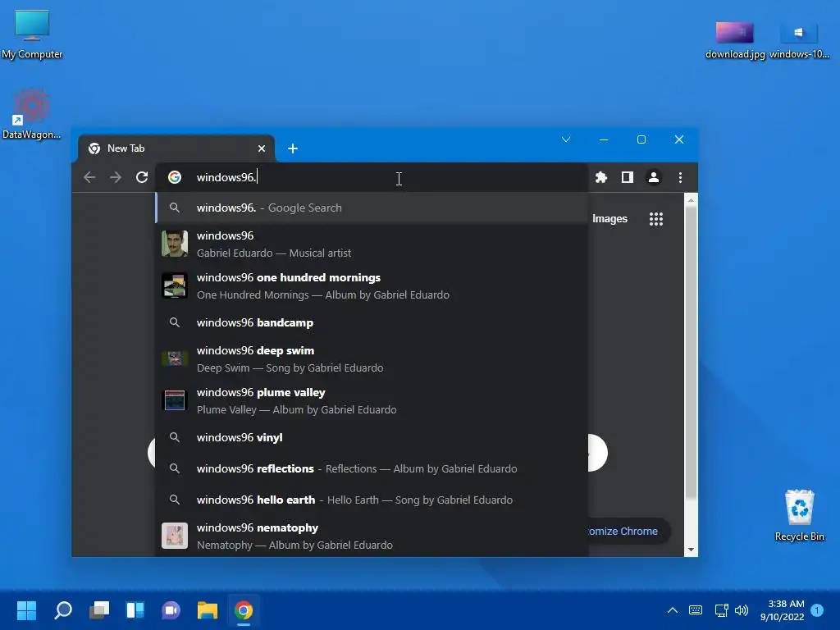
Task: Open the Windows Start menu
Action: tap(27, 610)
